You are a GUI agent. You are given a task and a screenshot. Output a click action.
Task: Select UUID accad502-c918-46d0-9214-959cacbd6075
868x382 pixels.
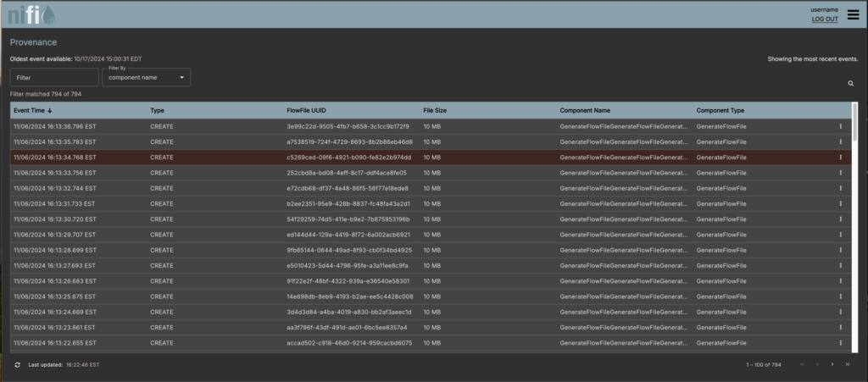pyautogui.click(x=349, y=343)
